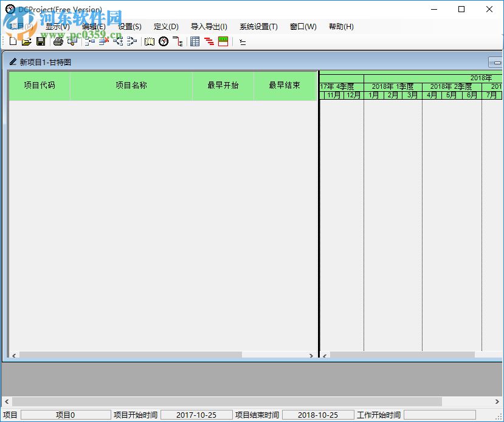Viewport: 504px width, 422px height.
Task: Click the 项目开始时间 date field showing 2017-10-25
Action: [196, 414]
